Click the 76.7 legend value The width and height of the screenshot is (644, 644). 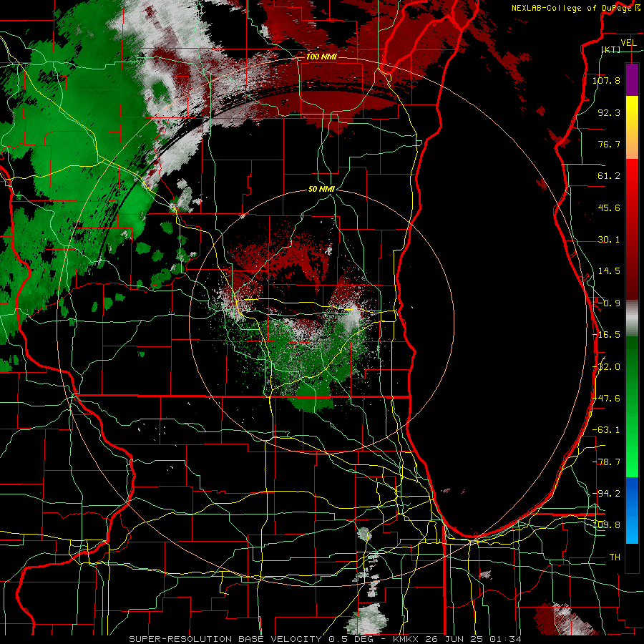pyautogui.click(x=609, y=144)
